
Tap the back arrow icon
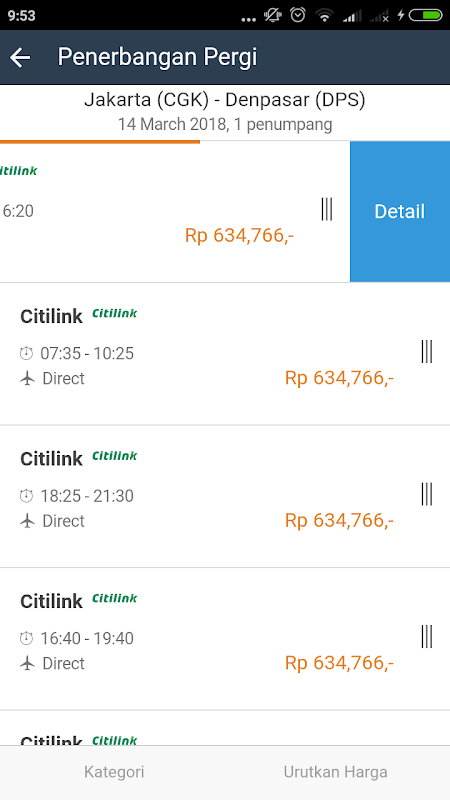20,57
